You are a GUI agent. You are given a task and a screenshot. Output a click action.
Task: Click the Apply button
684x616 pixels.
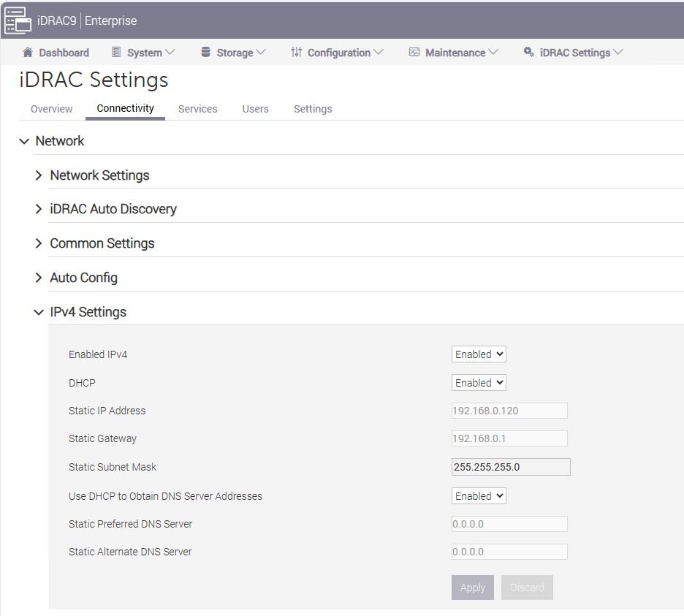473,588
